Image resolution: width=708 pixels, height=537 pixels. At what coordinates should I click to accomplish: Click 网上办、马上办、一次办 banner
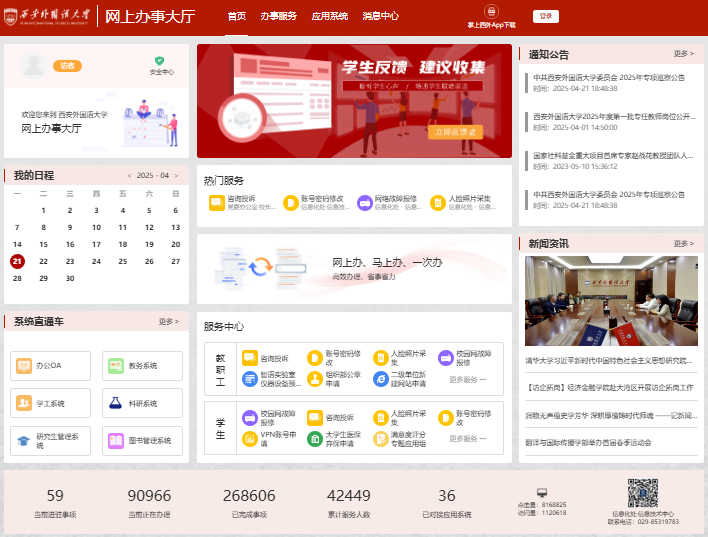coord(354,269)
